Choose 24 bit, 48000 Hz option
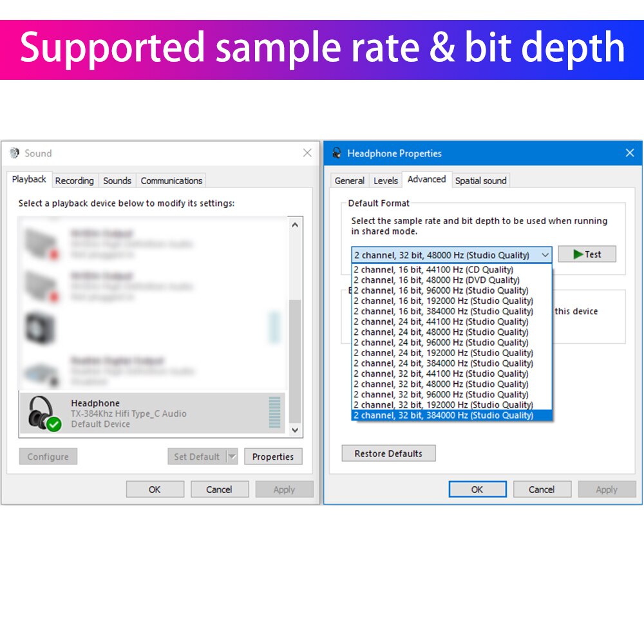This screenshot has width=644, height=644. (x=452, y=332)
